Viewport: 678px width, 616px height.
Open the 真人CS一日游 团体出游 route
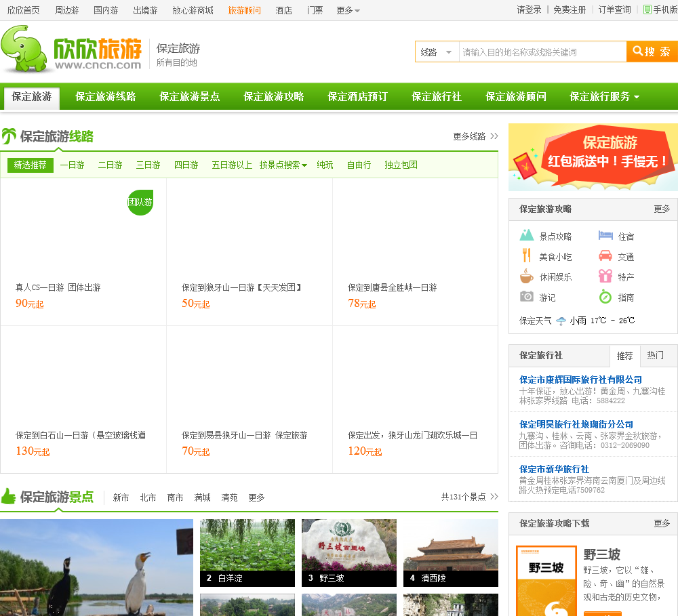tap(58, 287)
